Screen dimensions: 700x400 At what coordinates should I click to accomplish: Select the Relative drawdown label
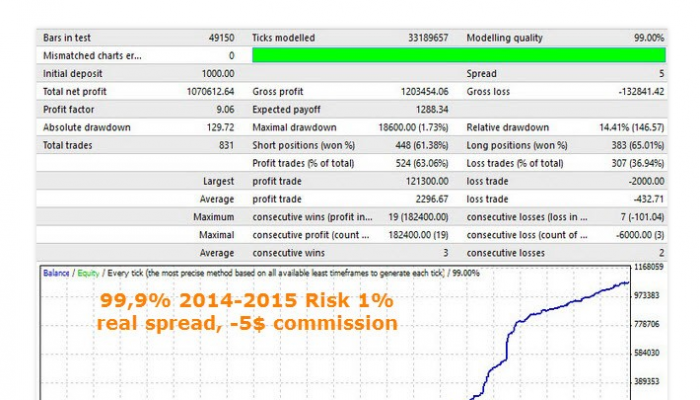508,127
